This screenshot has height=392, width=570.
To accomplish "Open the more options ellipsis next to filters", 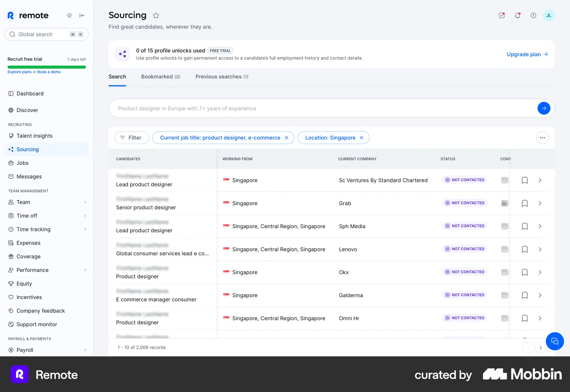I will tap(542, 137).
